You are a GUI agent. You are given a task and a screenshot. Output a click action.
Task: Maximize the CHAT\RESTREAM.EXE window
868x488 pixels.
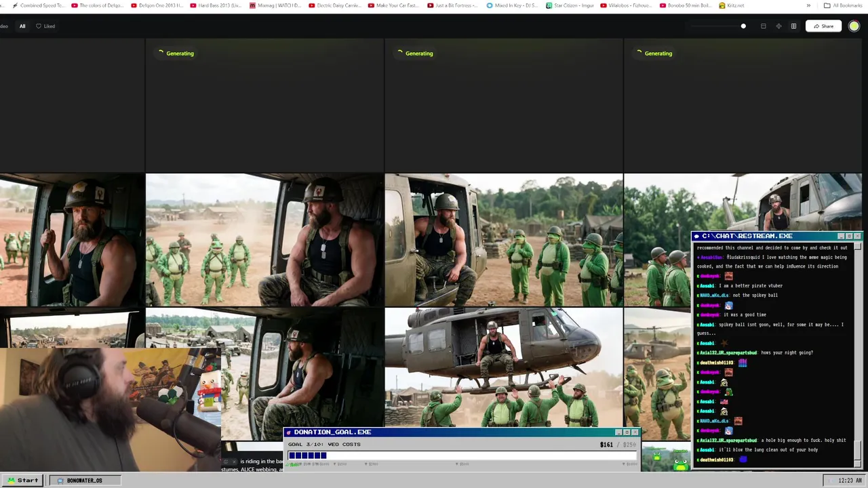click(x=849, y=236)
